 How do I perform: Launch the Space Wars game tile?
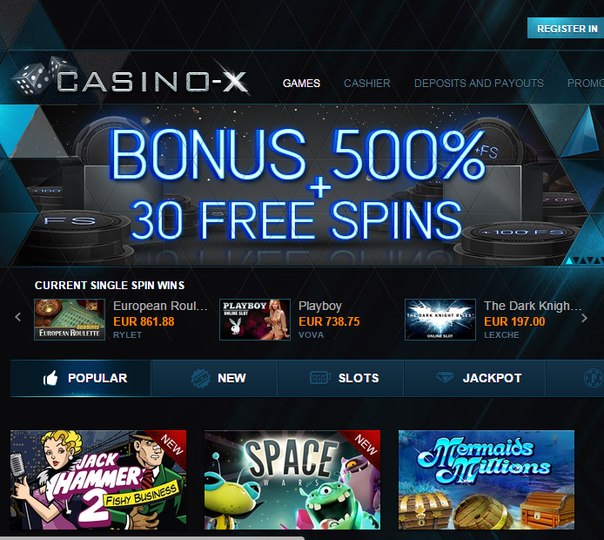(x=292, y=480)
